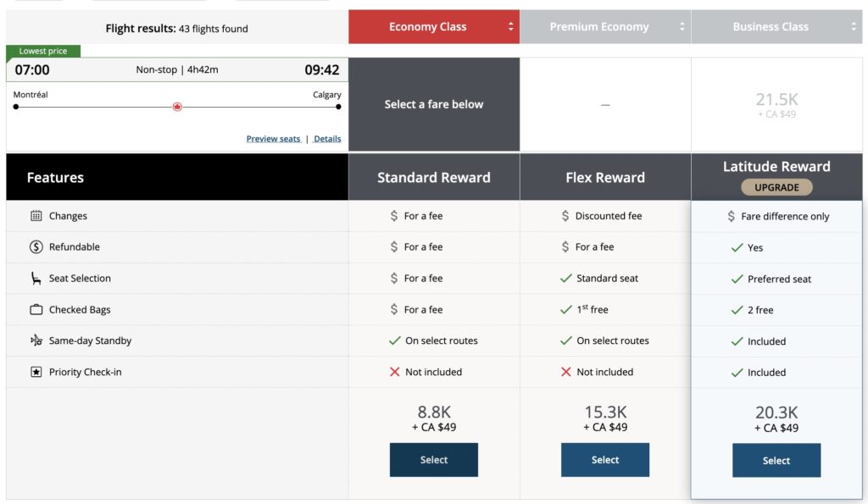The width and height of the screenshot is (868, 504).
Task: Click the Same-day Standby plane icon
Action: pyautogui.click(x=36, y=341)
